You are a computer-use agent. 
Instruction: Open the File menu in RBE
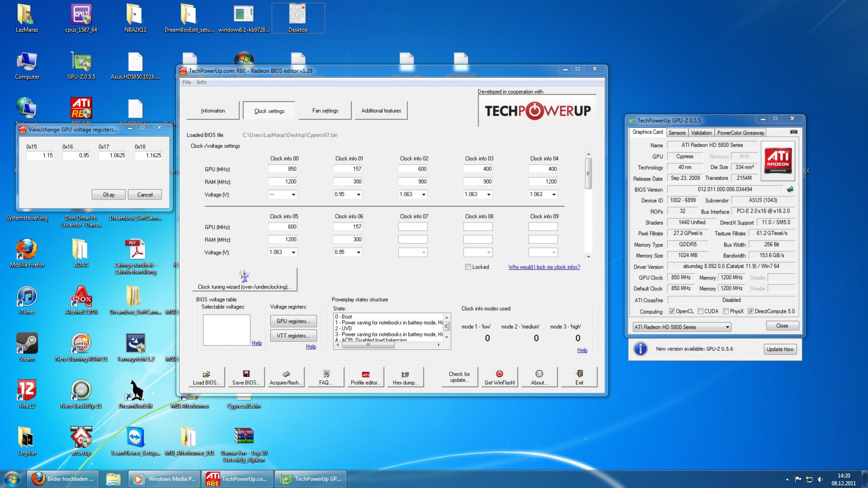(186, 82)
